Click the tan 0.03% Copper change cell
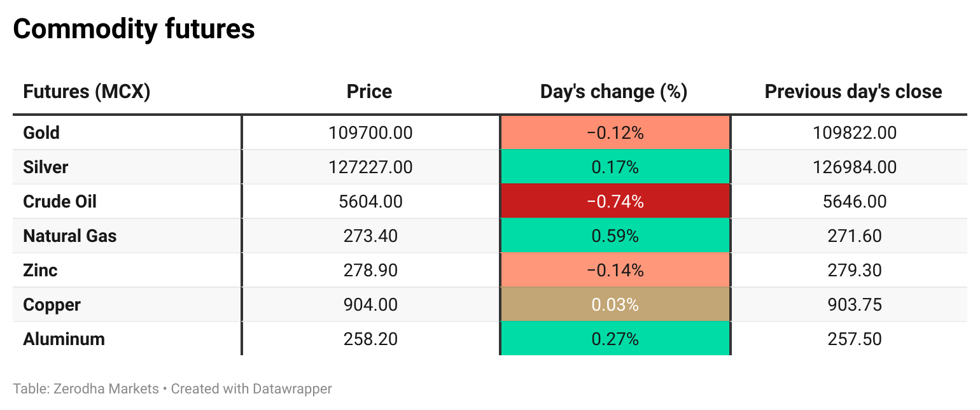 pyautogui.click(x=615, y=305)
